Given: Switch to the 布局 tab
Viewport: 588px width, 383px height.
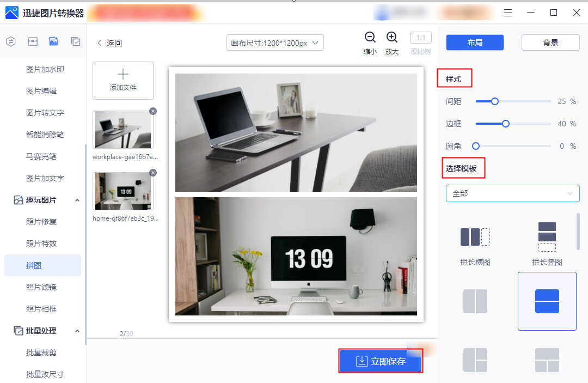Looking at the screenshot, I should click(475, 42).
